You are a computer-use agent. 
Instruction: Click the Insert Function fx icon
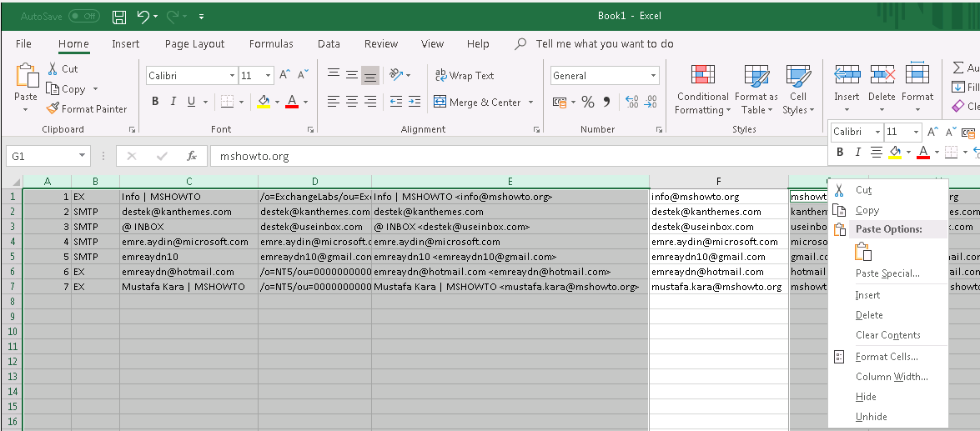(193, 156)
